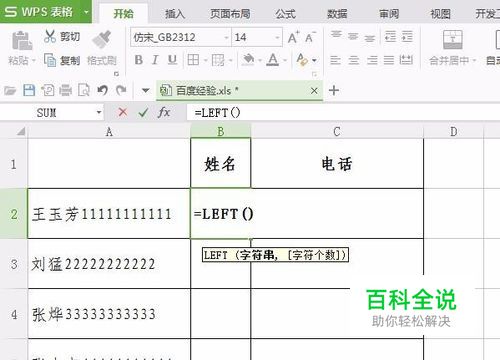Open the draw border grid tool
Screen dimensions: 500x360
218,60
